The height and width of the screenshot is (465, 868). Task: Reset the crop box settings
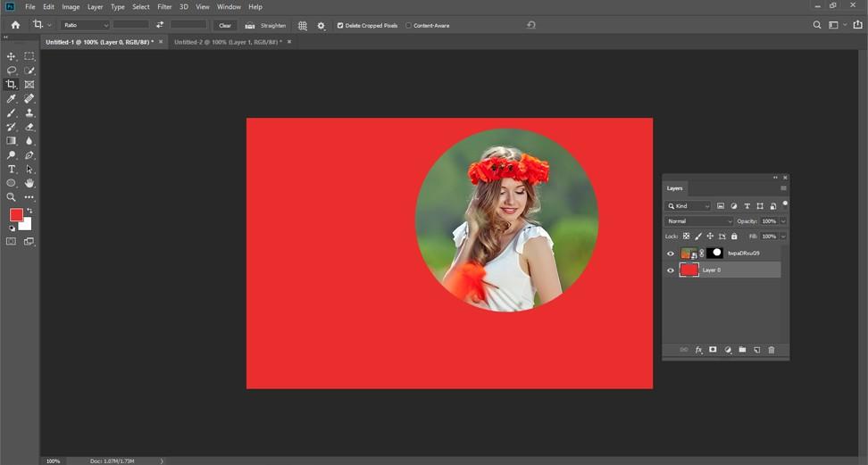530,25
